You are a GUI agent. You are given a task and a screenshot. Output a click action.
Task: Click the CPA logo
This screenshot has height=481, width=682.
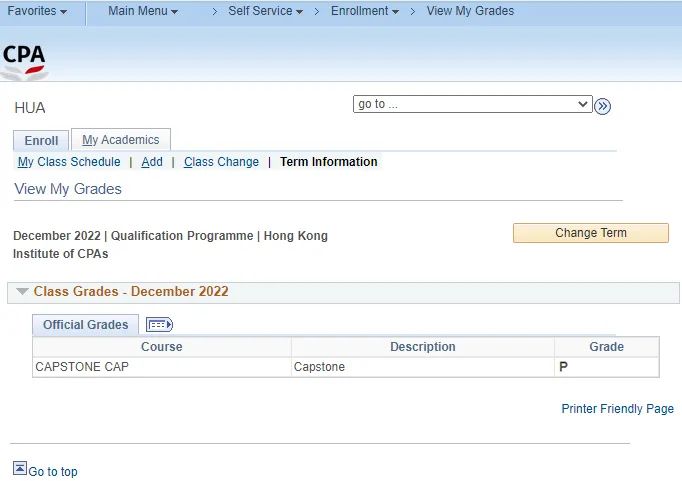coord(24,58)
